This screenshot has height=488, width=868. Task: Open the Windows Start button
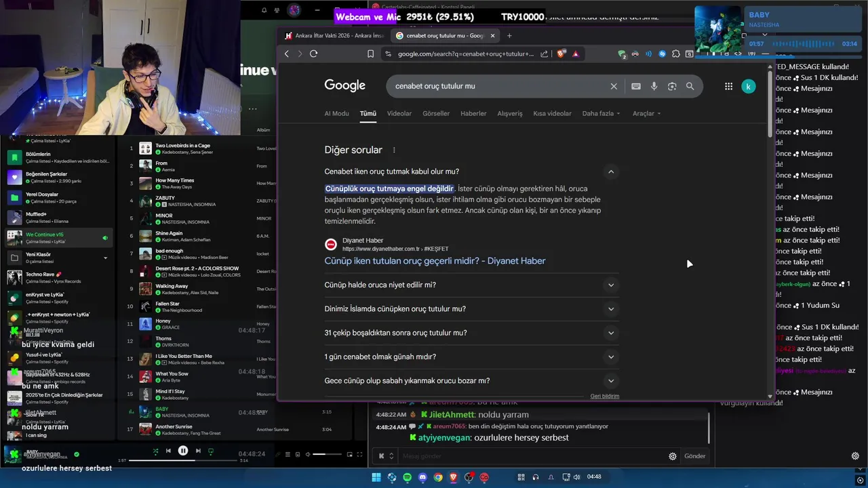[376, 477]
